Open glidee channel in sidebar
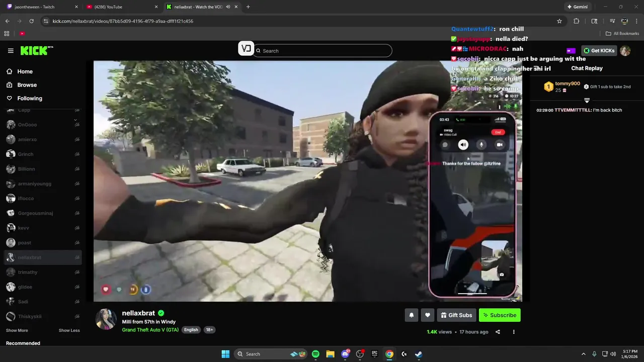644x362 pixels. (42, 287)
